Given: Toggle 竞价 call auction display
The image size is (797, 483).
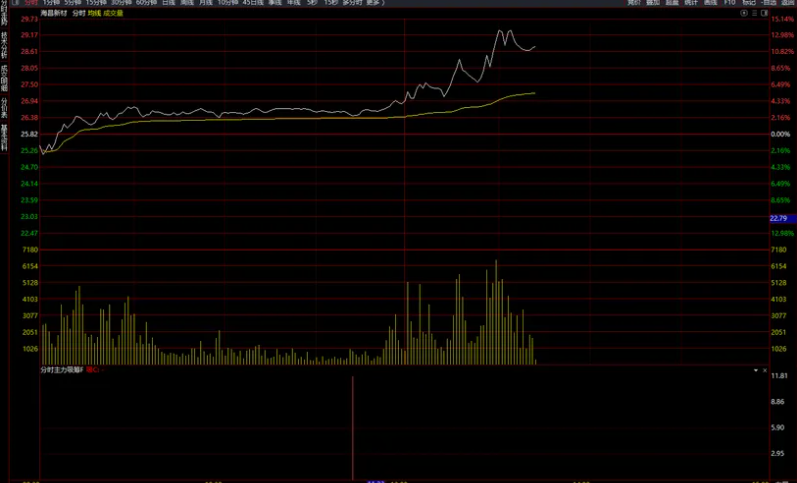Looking at the screenshot, I should (634, 3).
